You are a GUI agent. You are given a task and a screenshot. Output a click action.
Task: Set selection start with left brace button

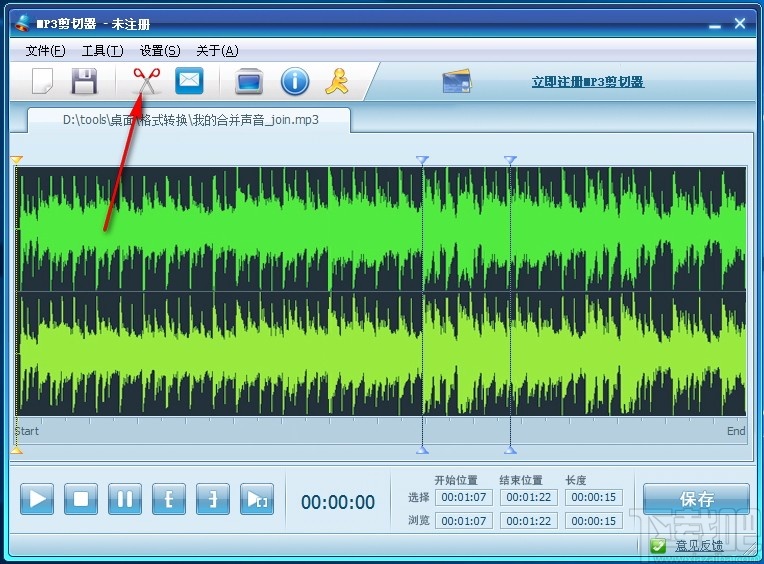[x=169, y=499]
